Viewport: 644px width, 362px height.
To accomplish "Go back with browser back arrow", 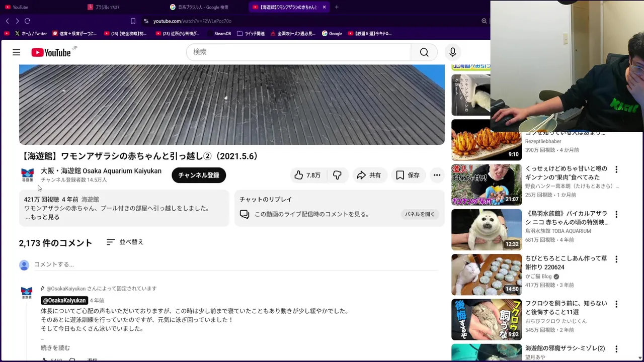I will coord(7,21).
